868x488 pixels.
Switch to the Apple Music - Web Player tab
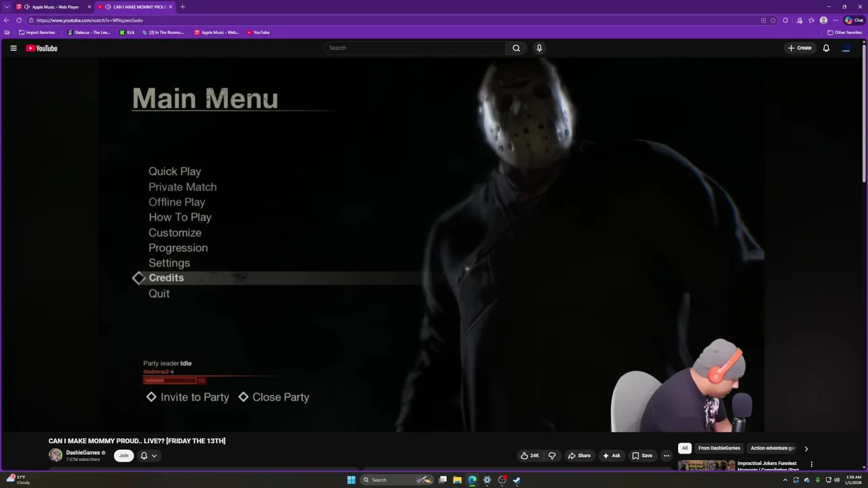[54, 7]
